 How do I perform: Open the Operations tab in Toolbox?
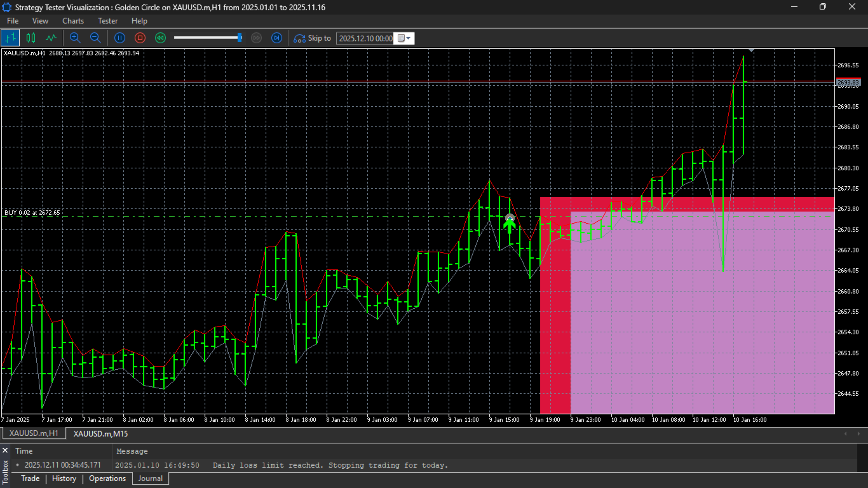pos(107,478)
